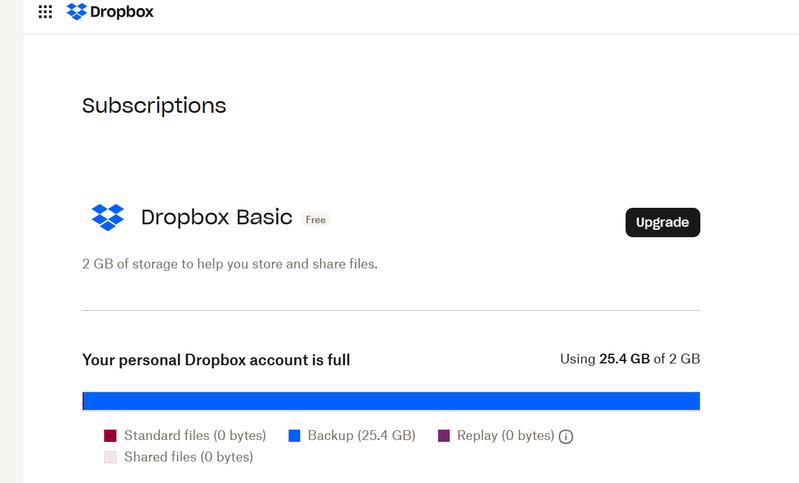
Task: Select the Backup (25.4 GB) label
Action: [x=361, y=436]
